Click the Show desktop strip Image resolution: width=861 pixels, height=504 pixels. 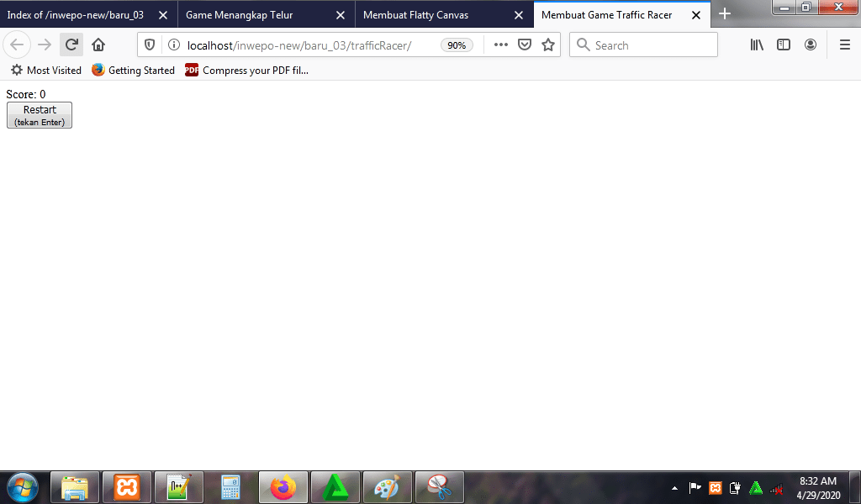[855, 487]
